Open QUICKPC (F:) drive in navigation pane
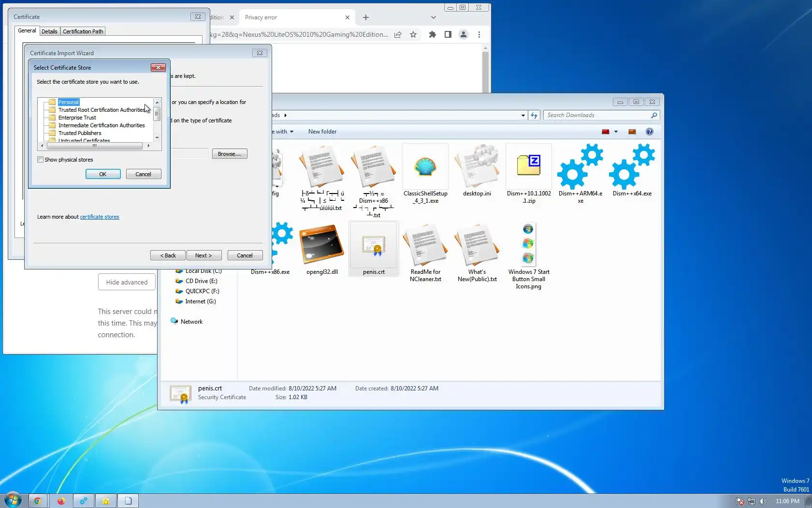This screenshot has height=508, width=812. [202, 291]
